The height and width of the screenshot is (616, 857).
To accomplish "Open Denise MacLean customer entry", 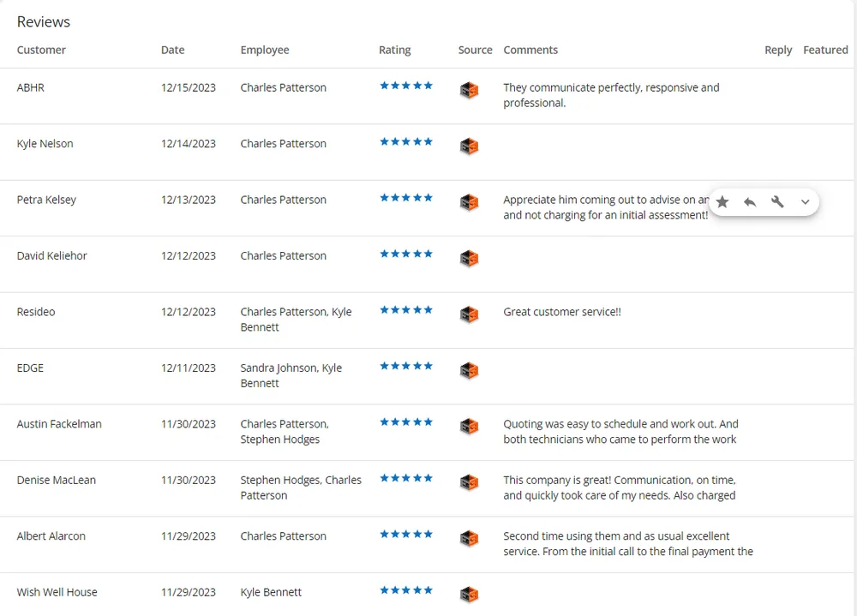I will click(57, 480).
